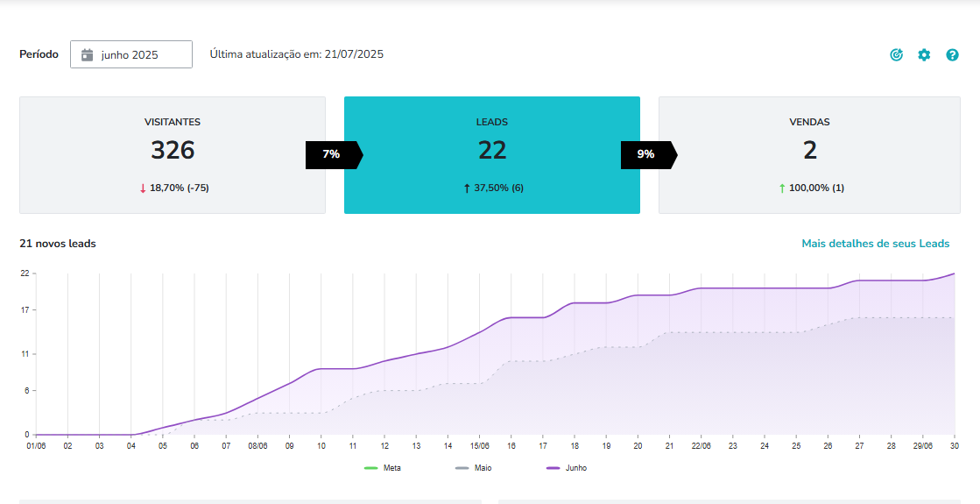Image resolution: width=980 pixels, height=504 pixels.
Task: Click the red down arrow under Visitantes
Action: point(143,188)
